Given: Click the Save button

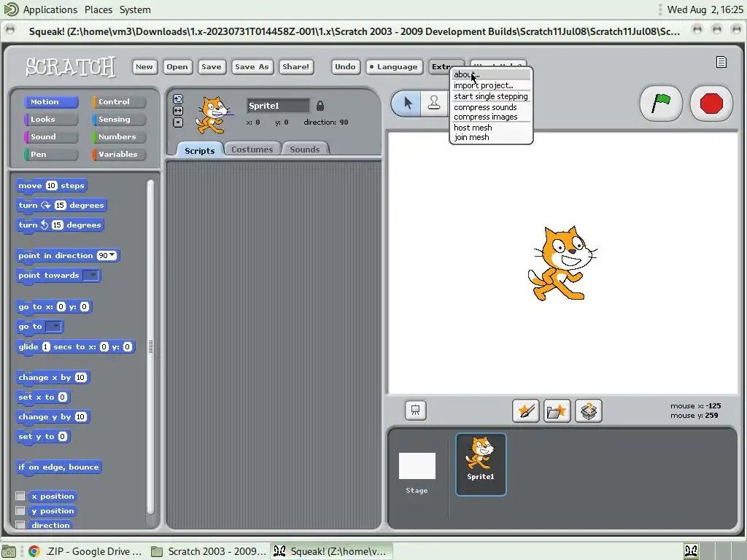Looking at the screenshot, I should (x=211, y=66).
